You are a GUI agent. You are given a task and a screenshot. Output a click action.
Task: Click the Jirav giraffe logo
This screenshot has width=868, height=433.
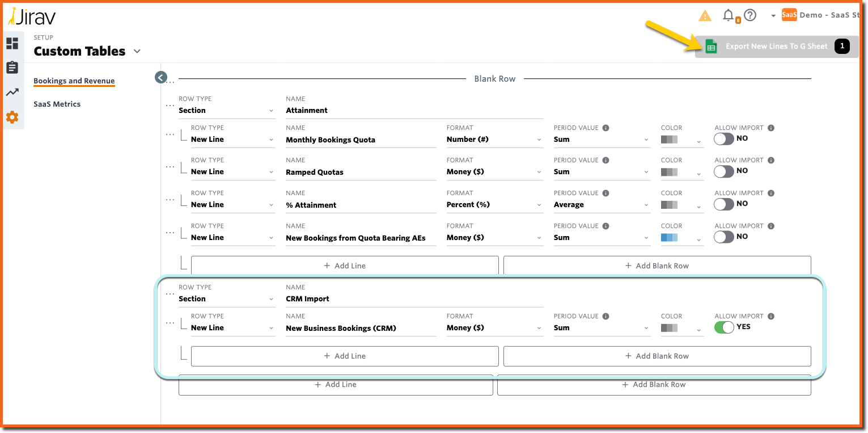[x=32, y=16]
